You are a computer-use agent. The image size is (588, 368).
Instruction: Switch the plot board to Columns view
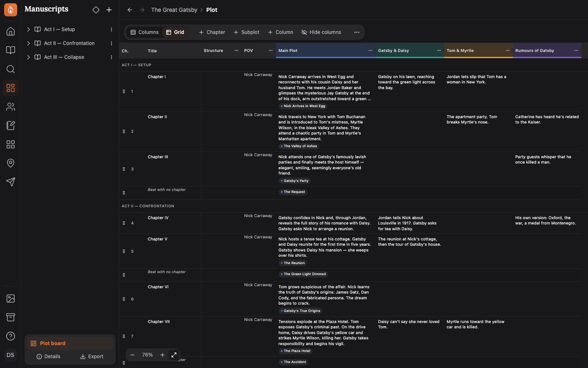[x=145, y=32]
